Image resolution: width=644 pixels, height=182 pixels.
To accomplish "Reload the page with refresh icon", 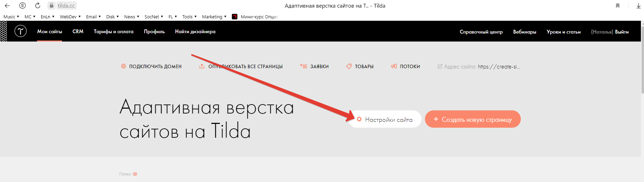I will [x=38, y=6].
